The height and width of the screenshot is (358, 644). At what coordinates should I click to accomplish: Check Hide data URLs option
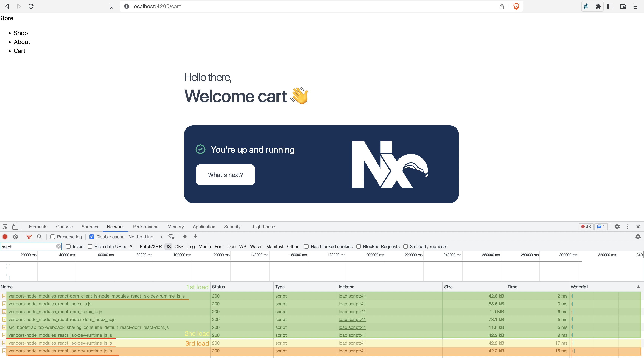click(90, 246)
